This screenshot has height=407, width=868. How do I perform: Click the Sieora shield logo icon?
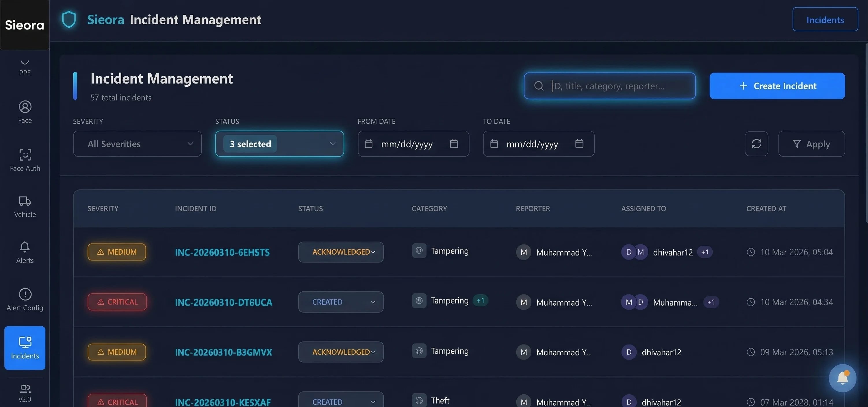[x=69, y=19]
